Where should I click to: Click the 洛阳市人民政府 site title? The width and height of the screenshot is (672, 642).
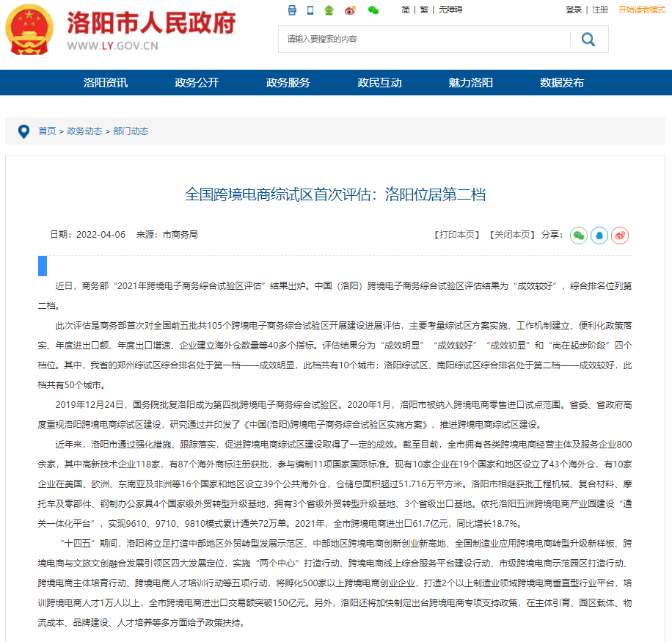[x=151, y=23]
